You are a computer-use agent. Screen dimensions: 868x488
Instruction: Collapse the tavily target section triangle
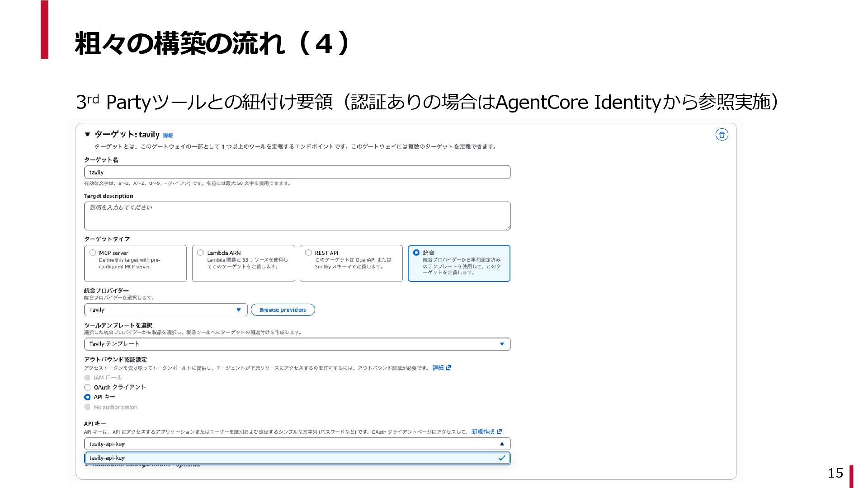click(88, 134)
